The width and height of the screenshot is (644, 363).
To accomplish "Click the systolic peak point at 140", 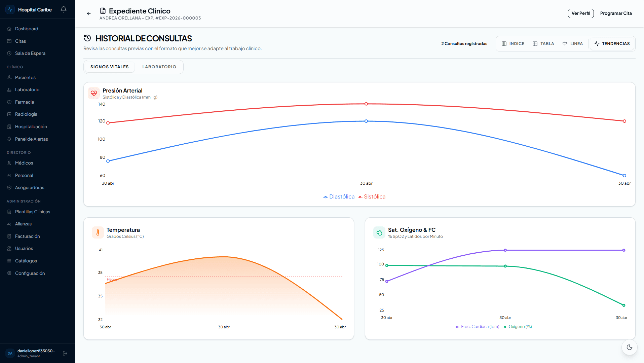I will pyautogui.click(x=366, y=104).
